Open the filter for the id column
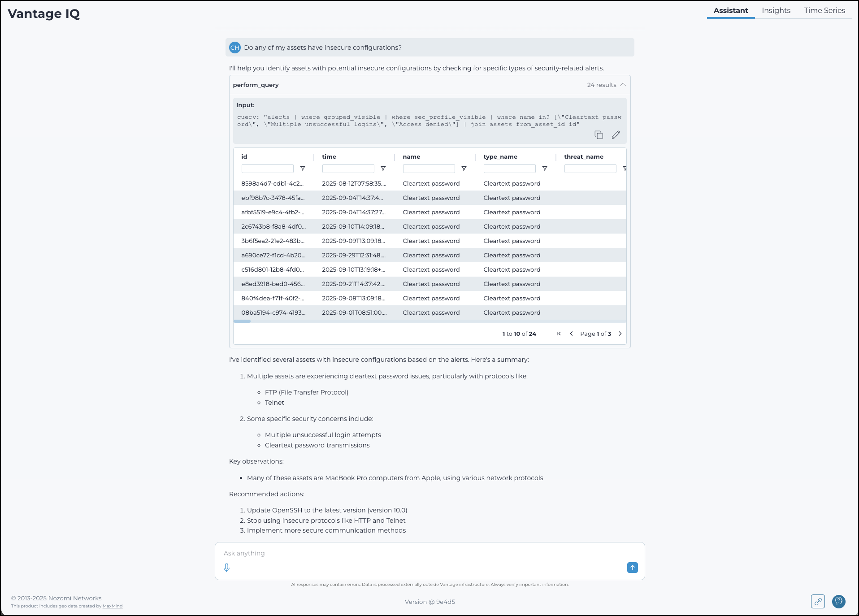Screen dimensions: 859x616 click(303, 168)
